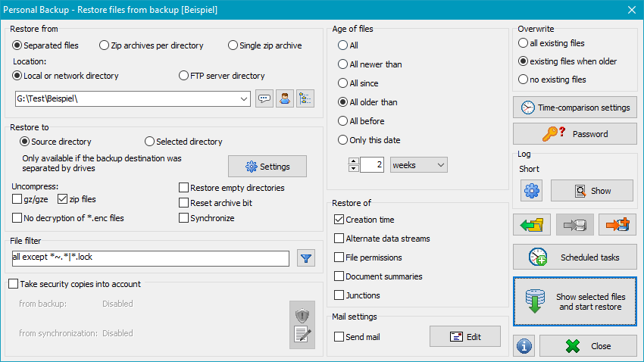Expand the G:\Test\Beispiel\ location dropdown
Image resolution: width=644 pixels, height=362 pixels.
pos(243,99)
